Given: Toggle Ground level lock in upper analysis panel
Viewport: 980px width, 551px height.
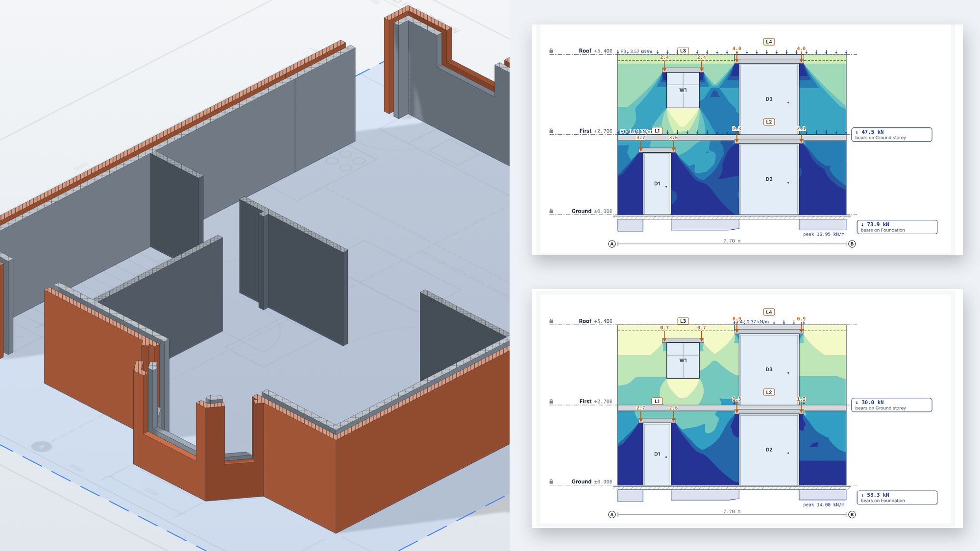Looking at the screenshot, I should [551, 211].
